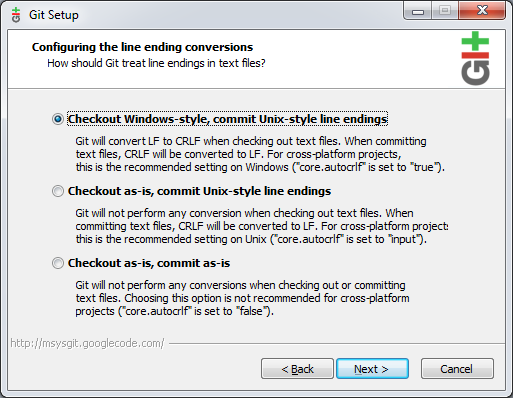Image resolution: width=513 pixels, height=398 pixels.
Task: Go back with the Back button
Action: [297, 369]
